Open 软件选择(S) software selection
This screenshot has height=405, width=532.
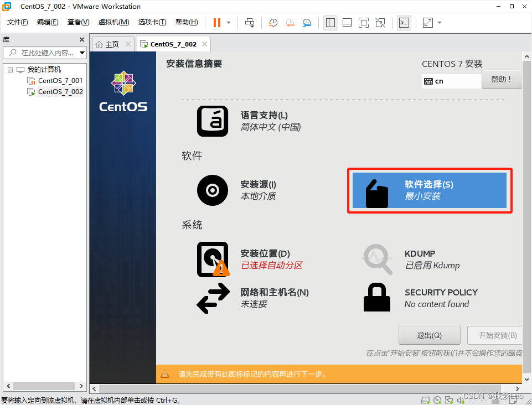(430, 190)
